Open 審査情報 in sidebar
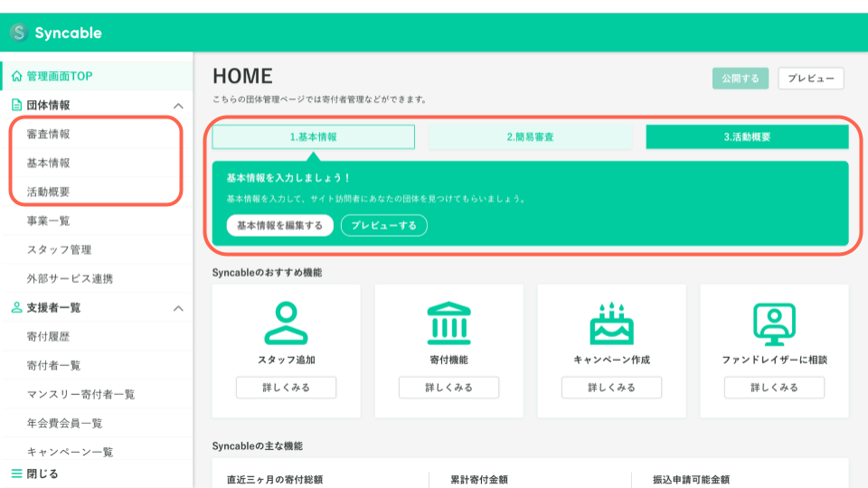 tap(97, 134)
